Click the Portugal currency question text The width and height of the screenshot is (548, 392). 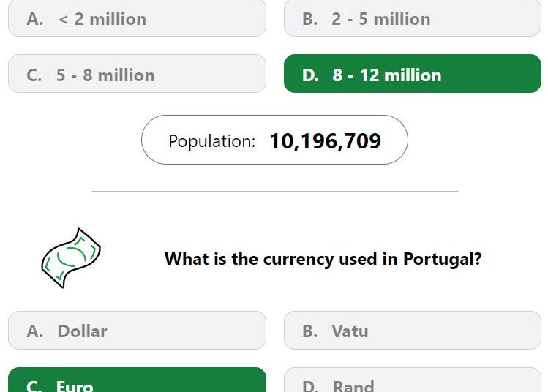pos(323,259)
